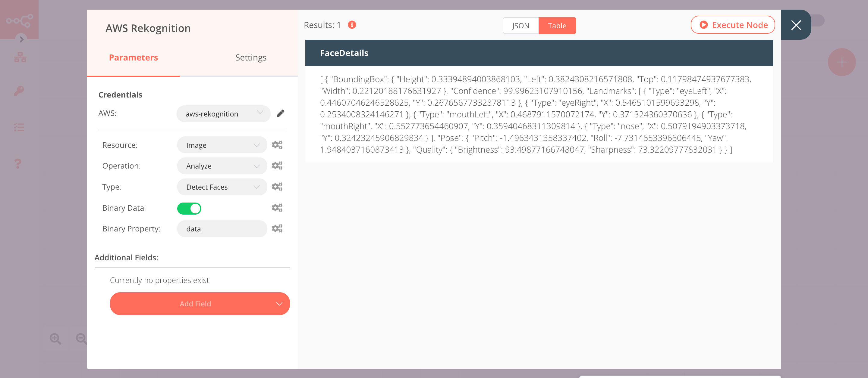Click the settings gear for Binary Data
This screenshot has width=868, height=378.
pos(277,207)
